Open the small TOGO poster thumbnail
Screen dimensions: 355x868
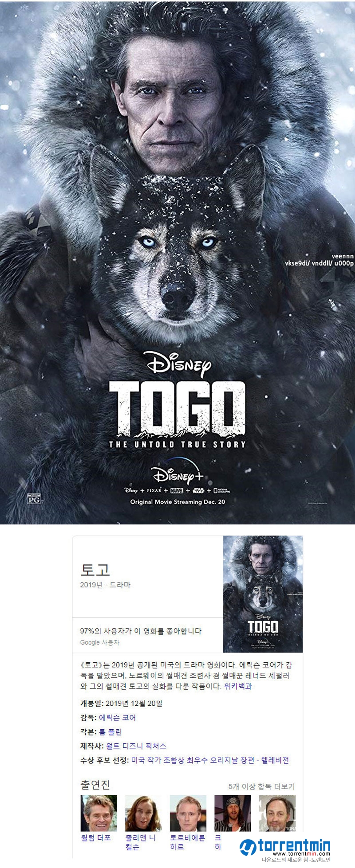(263, 594)
